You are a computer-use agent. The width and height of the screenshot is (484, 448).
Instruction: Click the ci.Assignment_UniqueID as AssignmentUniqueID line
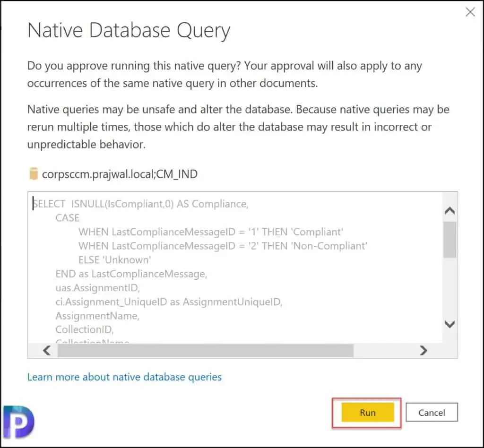(169, 302)
